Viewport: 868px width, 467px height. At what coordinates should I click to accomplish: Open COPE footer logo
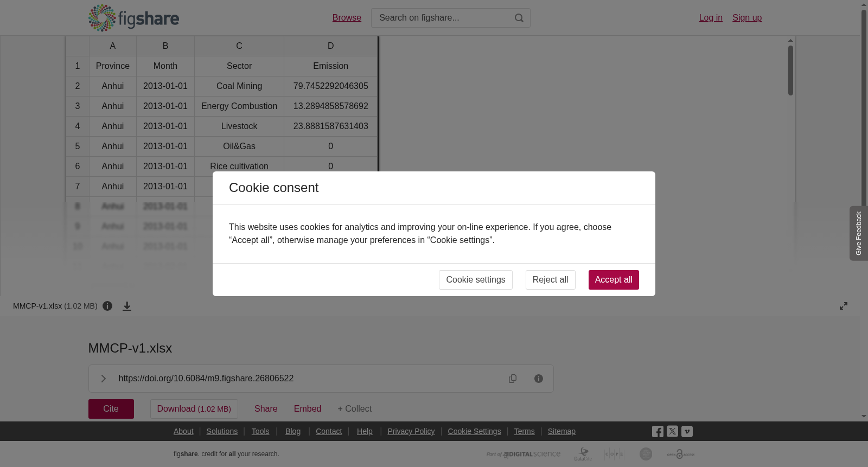pos(614,454)
